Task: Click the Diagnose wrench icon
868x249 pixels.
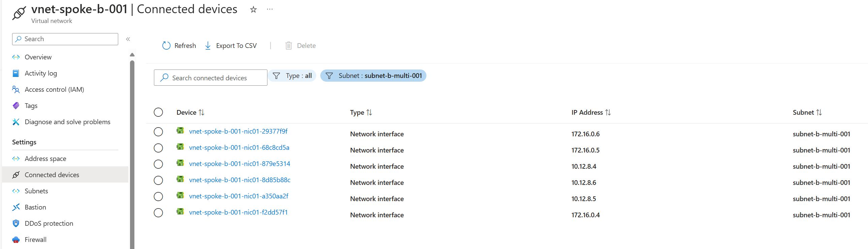Action: coord(16,122)
